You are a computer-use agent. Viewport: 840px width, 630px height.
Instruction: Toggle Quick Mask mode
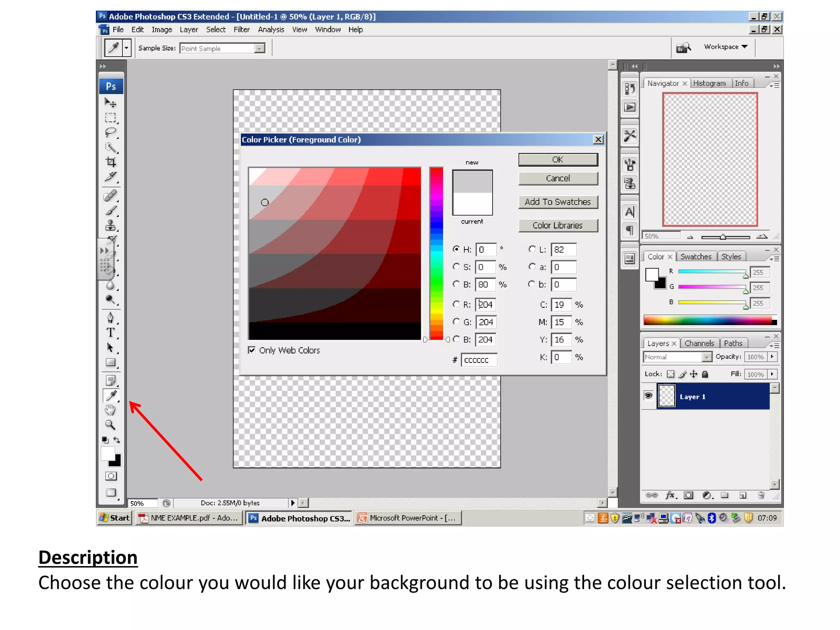pyautogui.click(x=111, y=476)
